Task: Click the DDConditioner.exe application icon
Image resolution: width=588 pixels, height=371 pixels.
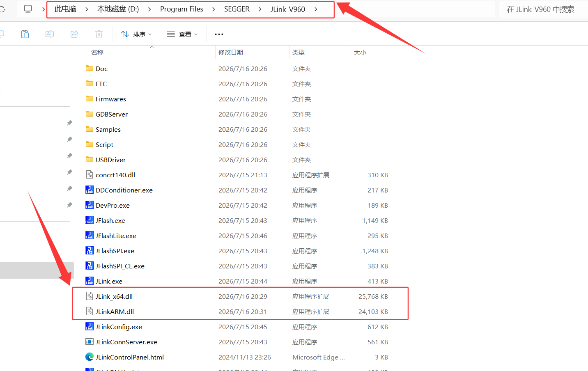Action: click(90, 190)
